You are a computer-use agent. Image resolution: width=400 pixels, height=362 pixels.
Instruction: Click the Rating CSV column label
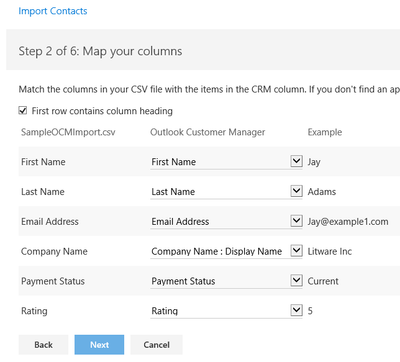pyautogui.click(x=34, y=311)
